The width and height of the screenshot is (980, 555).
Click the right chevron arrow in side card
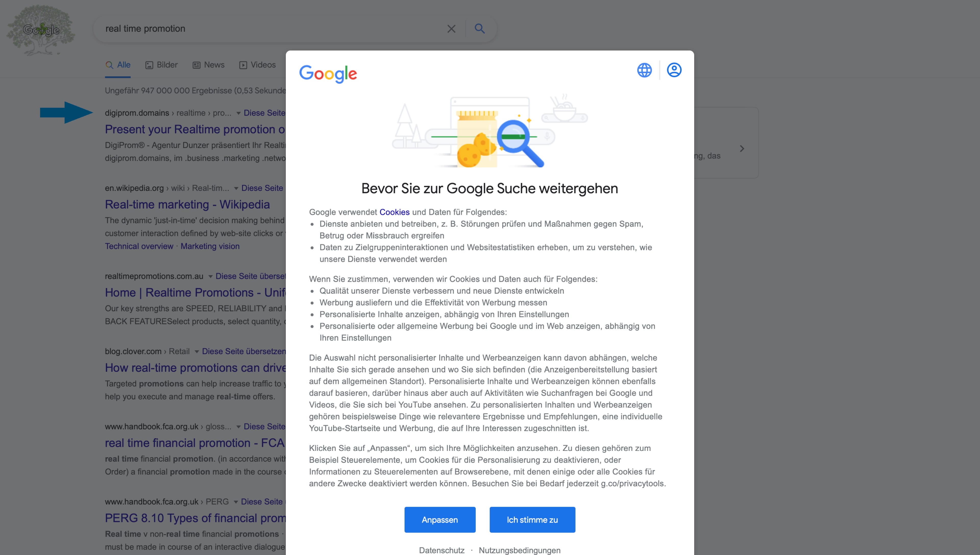pos(742,149)
